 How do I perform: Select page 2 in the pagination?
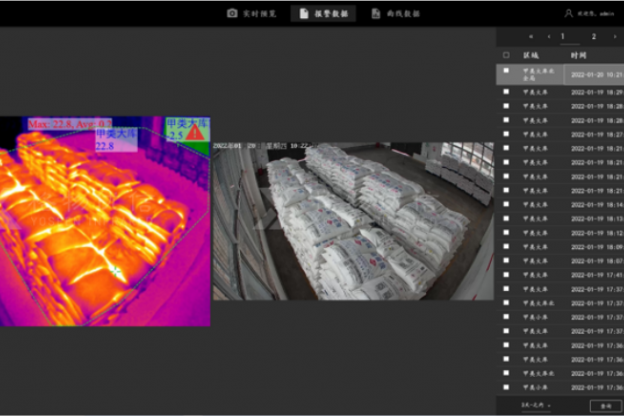click(594, 36)
